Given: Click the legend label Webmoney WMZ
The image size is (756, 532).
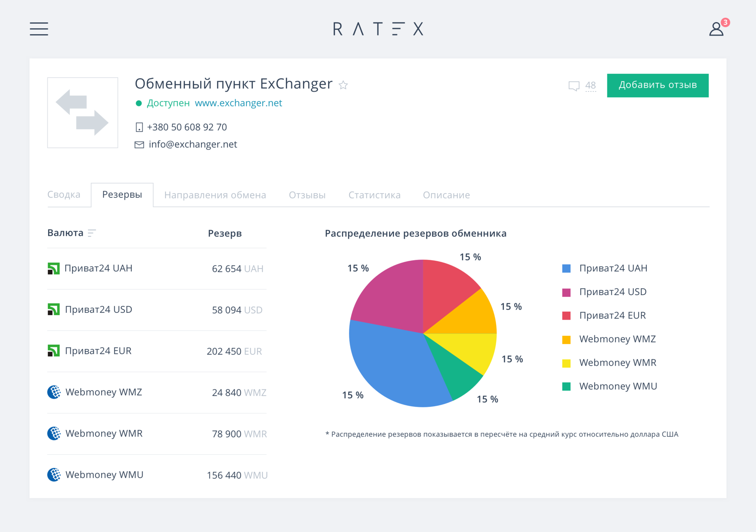Looking at the screenshot, I should tap(618, 339).
